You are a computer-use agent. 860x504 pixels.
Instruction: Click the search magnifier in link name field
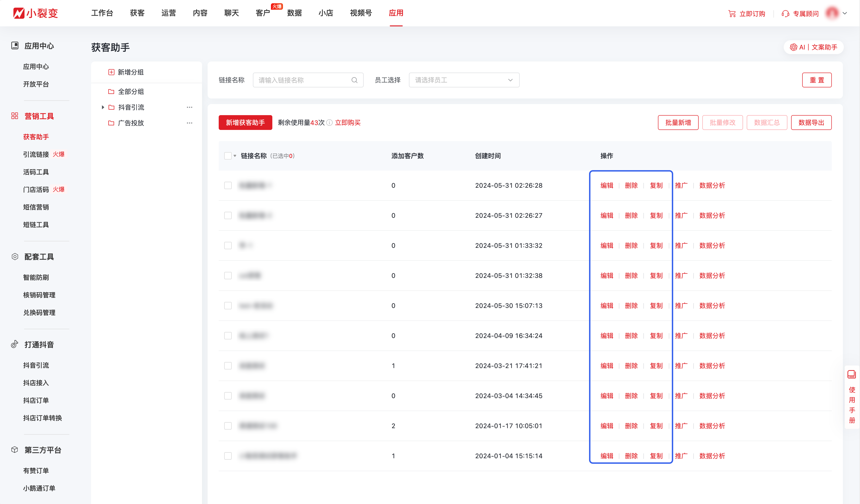pos(354,80)
